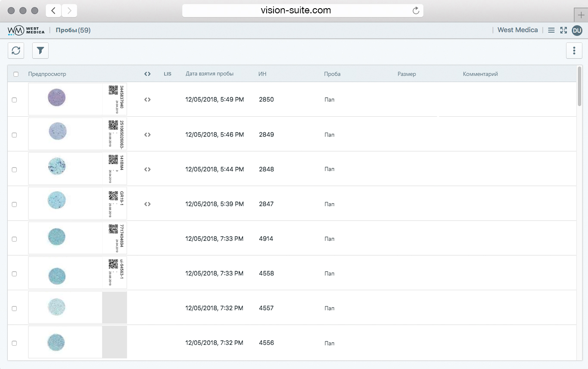Click the Комментарий column header
588x369 pixels.
[480, 74]
